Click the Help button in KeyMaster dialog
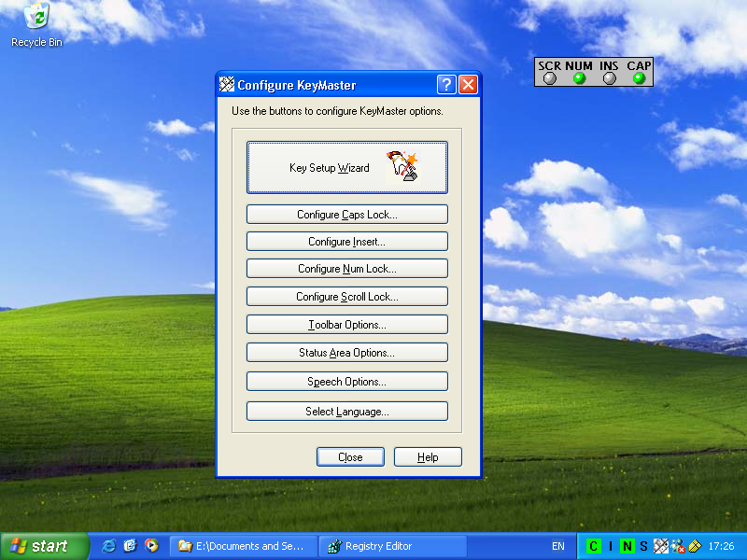This screenshot has height=560, width=747. coord(428,457)
